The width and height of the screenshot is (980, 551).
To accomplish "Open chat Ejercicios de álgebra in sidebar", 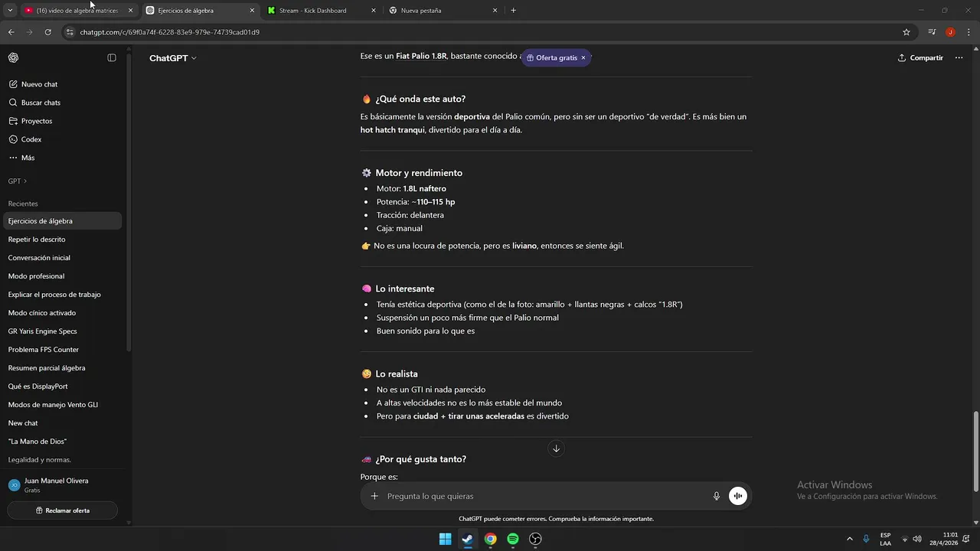I will click(61, 221).
